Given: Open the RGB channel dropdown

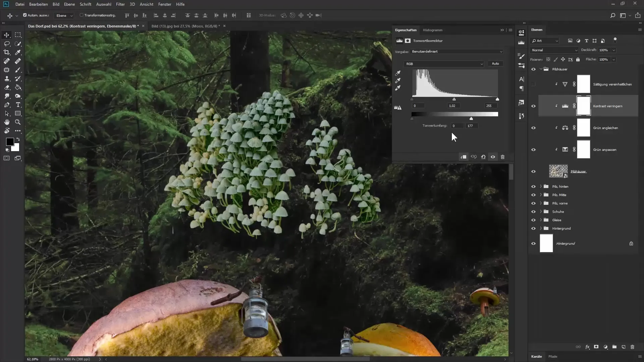Looking at the screenshot, I should [444, 64].
